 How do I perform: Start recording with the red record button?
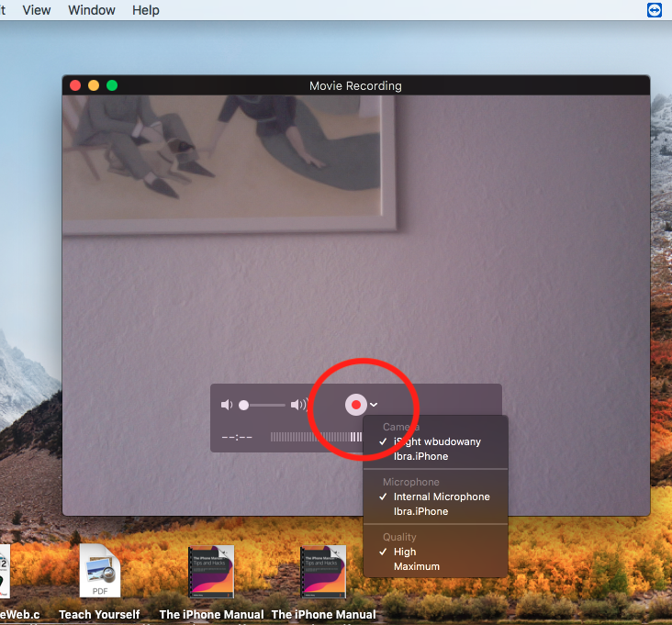click(x=355, y=405)
